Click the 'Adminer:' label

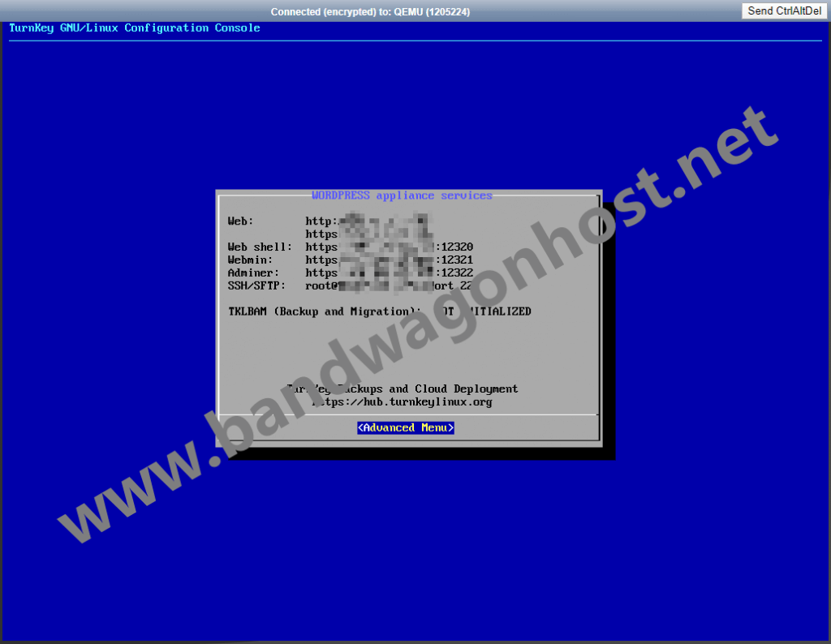point(253,273)
